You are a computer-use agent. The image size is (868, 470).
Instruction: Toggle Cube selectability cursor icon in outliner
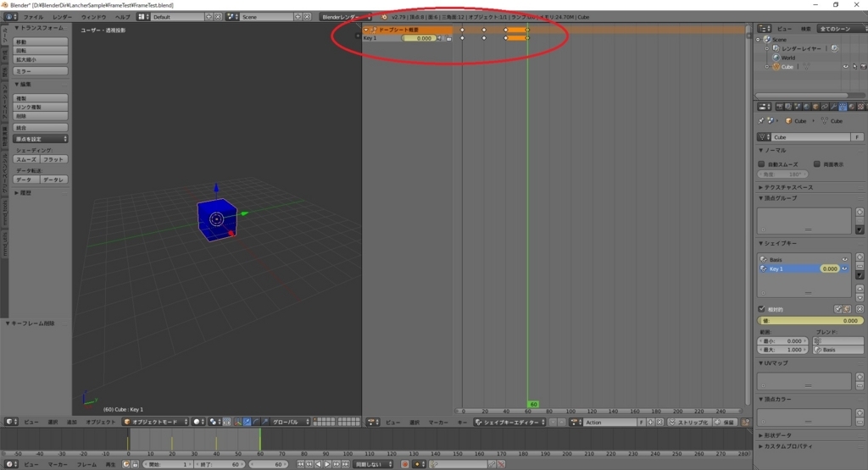[x=854, y=66]
